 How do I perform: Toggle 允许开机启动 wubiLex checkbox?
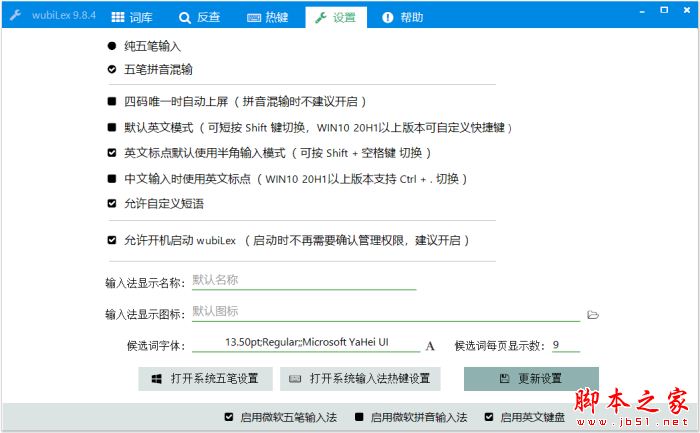(112, 241)
